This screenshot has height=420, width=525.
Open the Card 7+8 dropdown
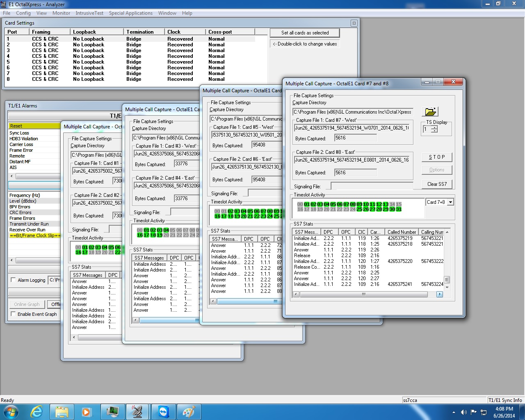click(x=450, y=202)
